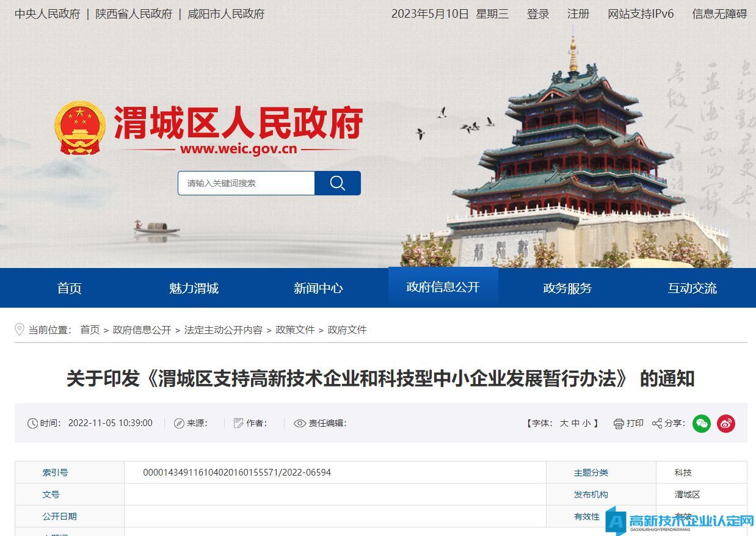Viewport: 756px width, 536px height.
Task: Open the 魅力渭城 nav menu
Action: [194, 288]
